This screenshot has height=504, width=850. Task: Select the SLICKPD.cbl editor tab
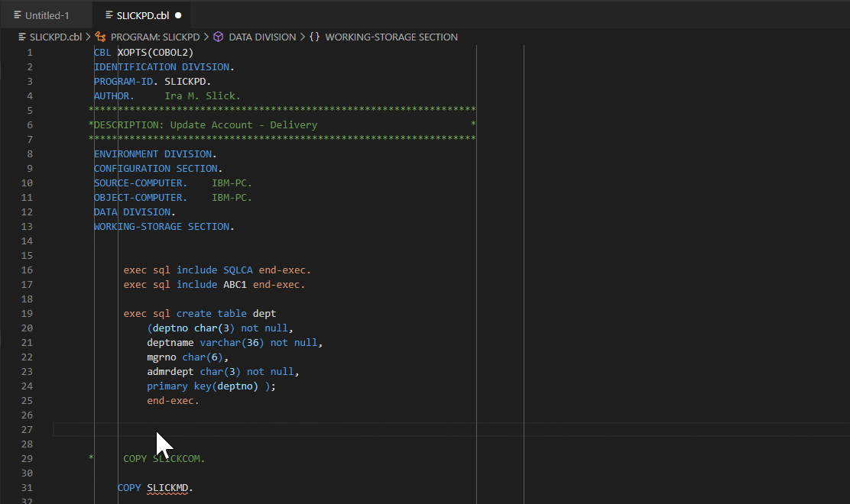(143, 15)
